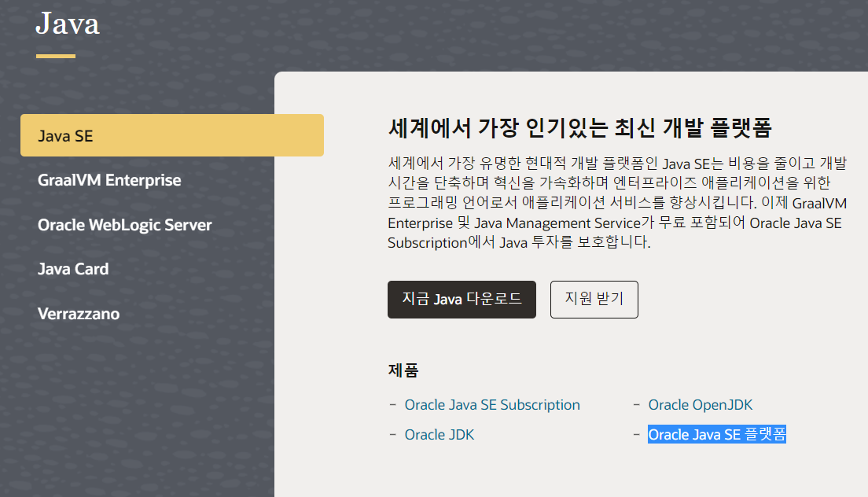This screenshot has height=497, width=868.
Task: Select the Java SE sidebar tab
Action: pyautogui.click(x=172, y=135)
